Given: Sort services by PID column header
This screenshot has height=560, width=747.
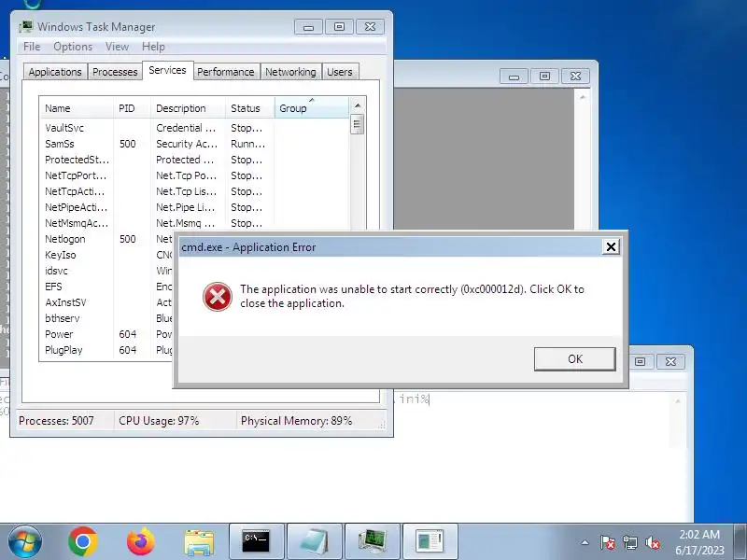Looking at the screenshot, I should (132, 108).
